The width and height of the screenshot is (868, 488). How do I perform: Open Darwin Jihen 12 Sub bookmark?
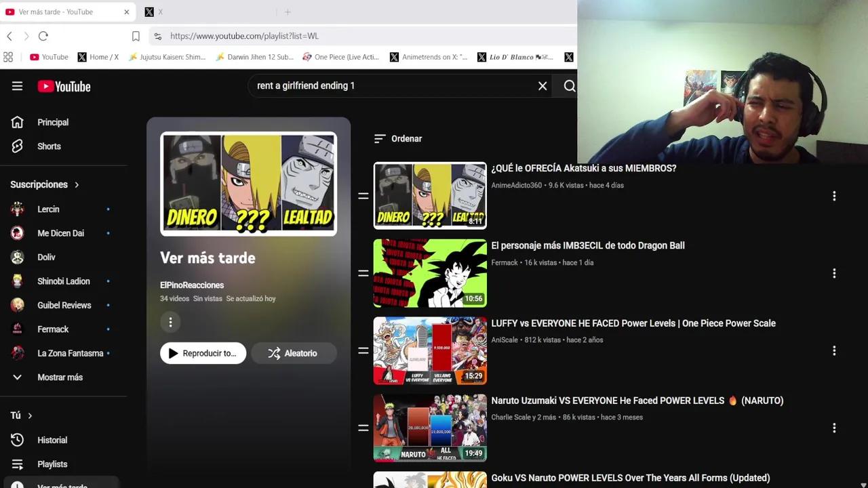(x=254, y=57)
